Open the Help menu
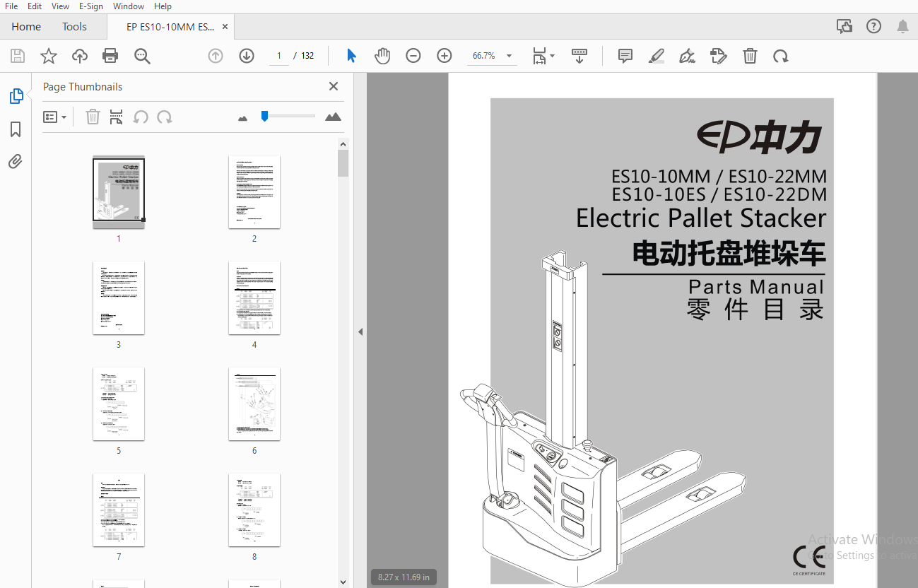This screenshot has width=918, height=588. pyautogui.click(x=163, y=6)
